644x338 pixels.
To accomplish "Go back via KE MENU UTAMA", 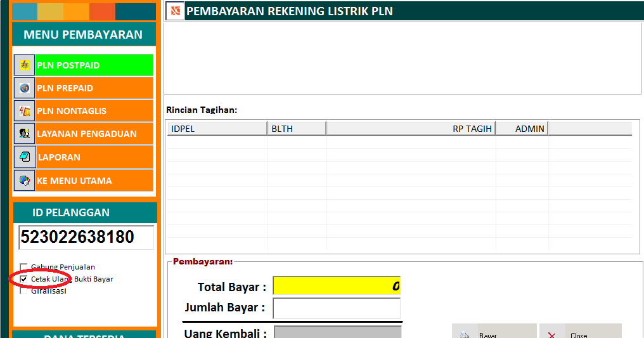I will 94,180.
